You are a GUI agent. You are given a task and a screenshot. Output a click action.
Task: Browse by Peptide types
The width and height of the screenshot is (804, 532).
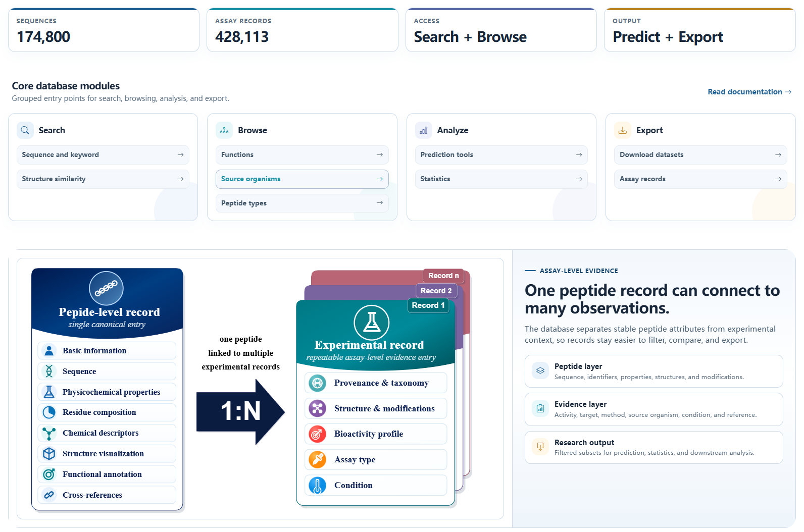302,203
